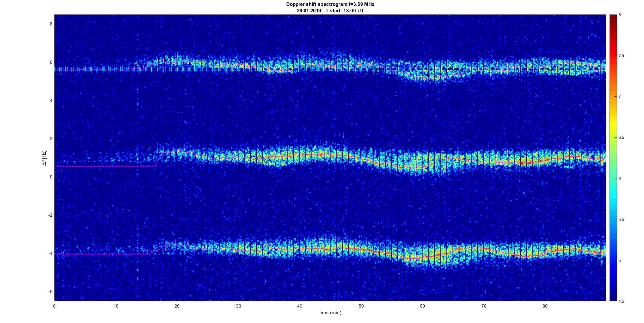Click the colorbar tick label 6.5
The image size is (644, 323).
point(621,138)
